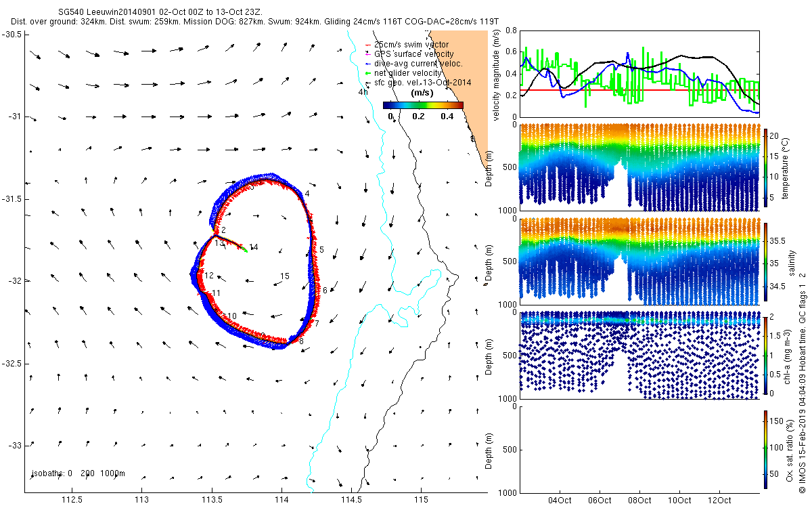
Task: Click day marker '12' on the glider track
Action: tap(209, 276)
